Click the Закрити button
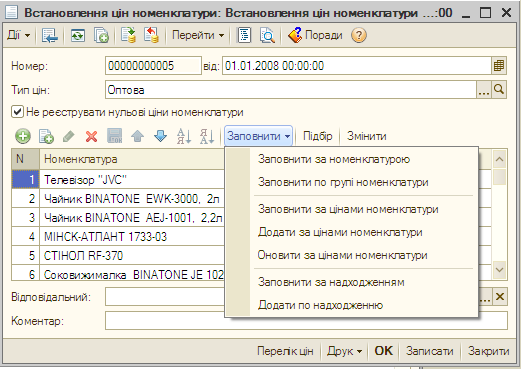Viewport: 521px width, 369px height. (x=488, y=351)
